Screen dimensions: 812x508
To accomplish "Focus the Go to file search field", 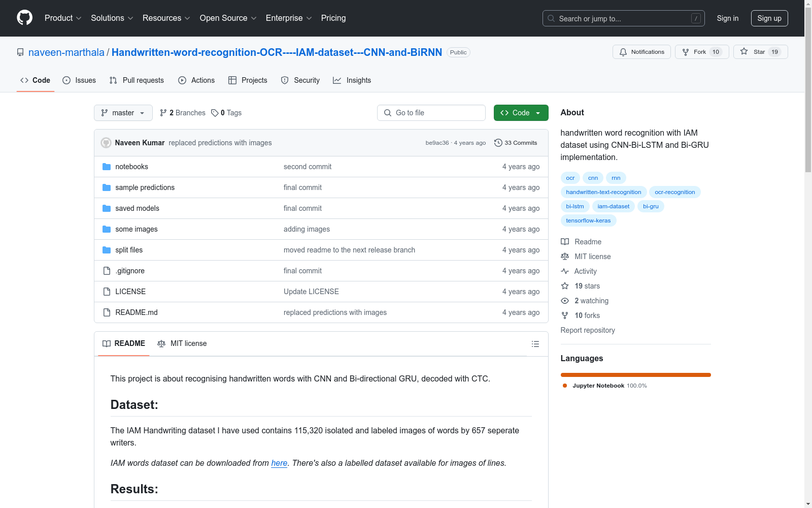I will [431, 113].
